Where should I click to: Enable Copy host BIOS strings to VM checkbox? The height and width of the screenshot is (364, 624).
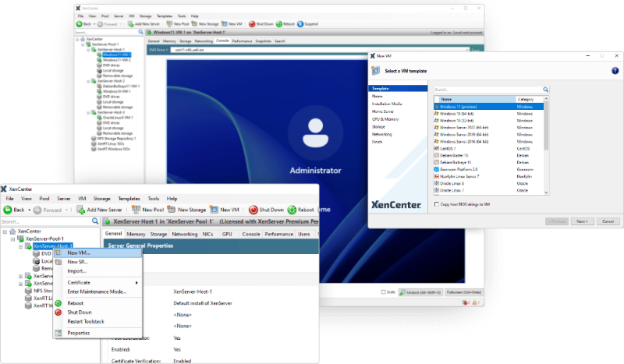[x=437, y=204]
